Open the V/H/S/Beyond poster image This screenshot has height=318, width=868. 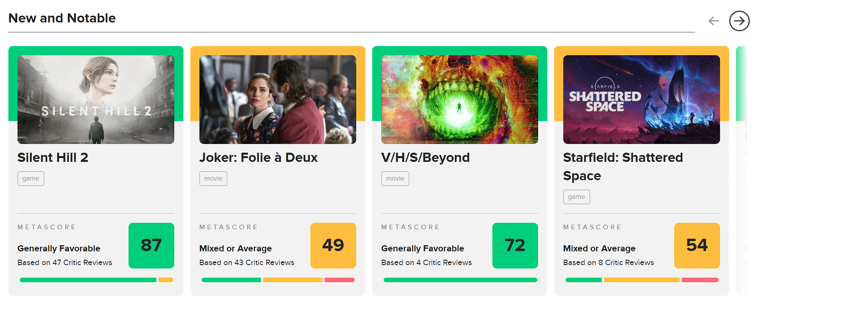click(x=460, y=99)
